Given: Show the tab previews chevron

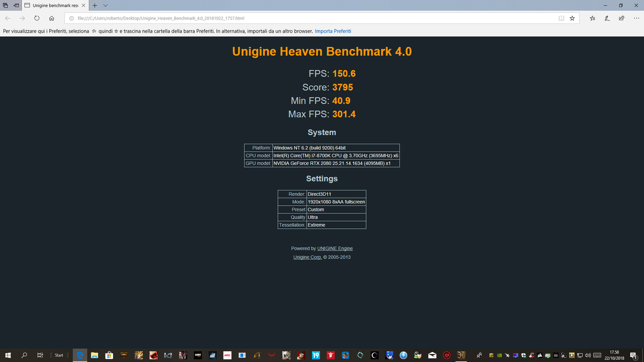Looking at the screenshot, I should pyautogui.click(x=105, y=5).
